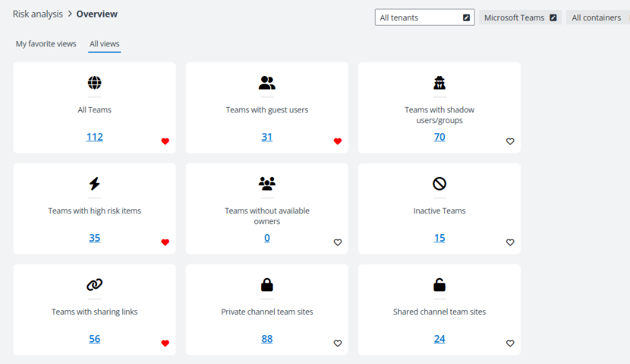Click the lightning bolt high risk icon
Image resolution: width=630 pixels, height=364 pixels.
94,184
